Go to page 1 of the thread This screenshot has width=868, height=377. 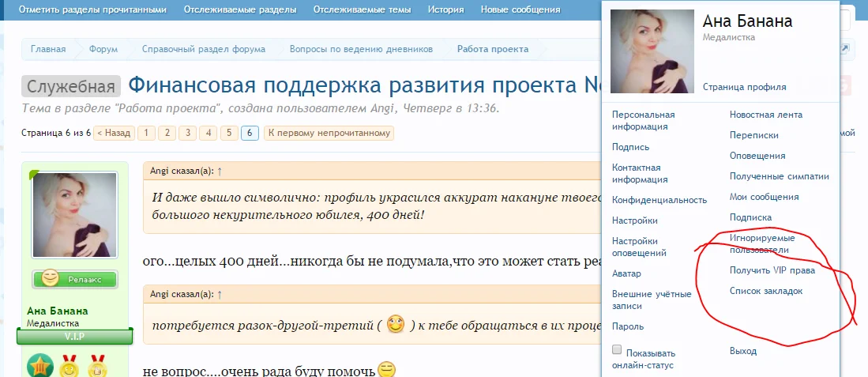tap(146, 133)
